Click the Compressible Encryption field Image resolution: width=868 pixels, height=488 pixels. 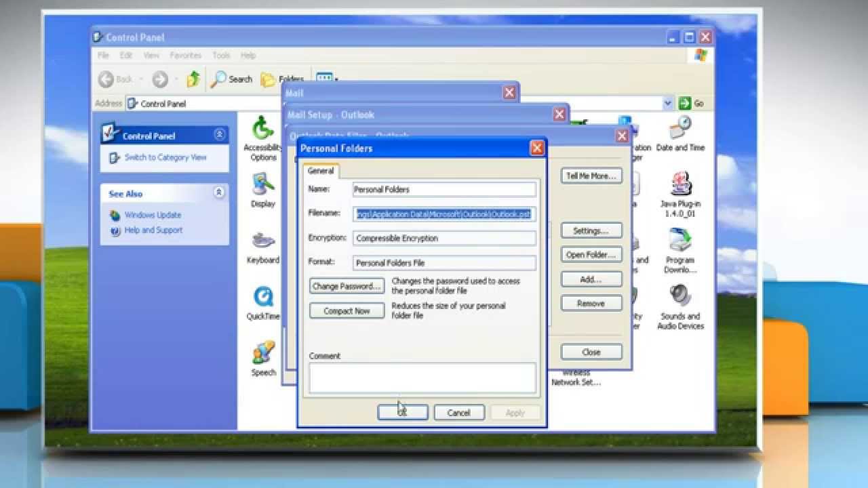pos(444,239)
